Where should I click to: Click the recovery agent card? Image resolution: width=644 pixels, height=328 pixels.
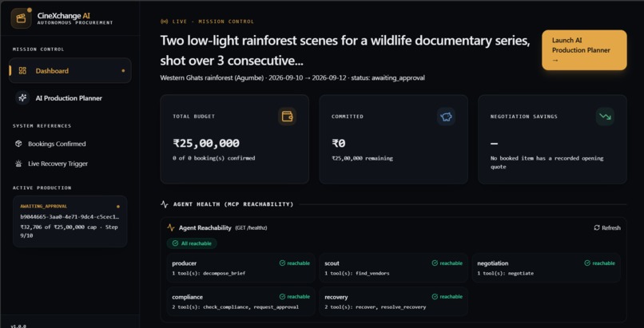[393, 302]
